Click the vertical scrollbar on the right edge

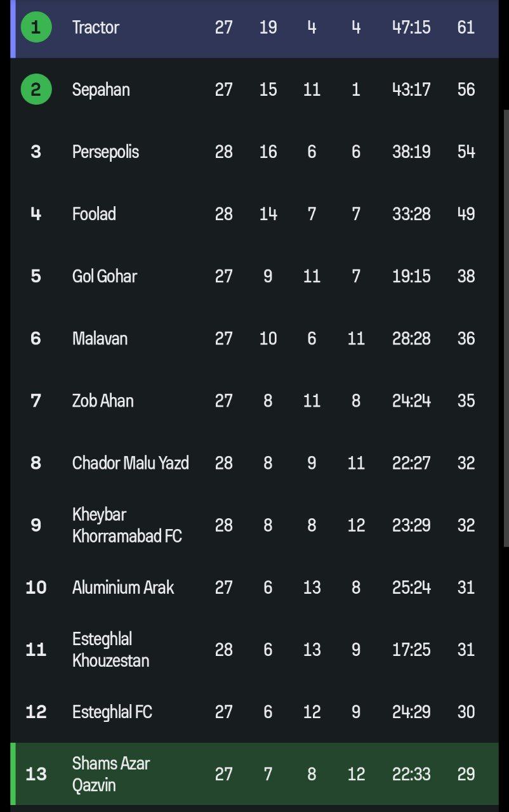click(x=505, y=317)
